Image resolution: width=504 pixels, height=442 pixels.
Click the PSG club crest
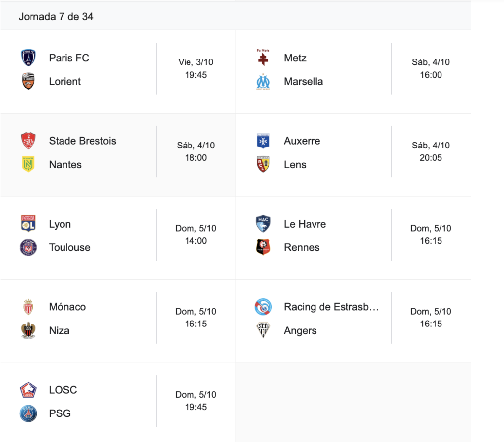(28, 413)
